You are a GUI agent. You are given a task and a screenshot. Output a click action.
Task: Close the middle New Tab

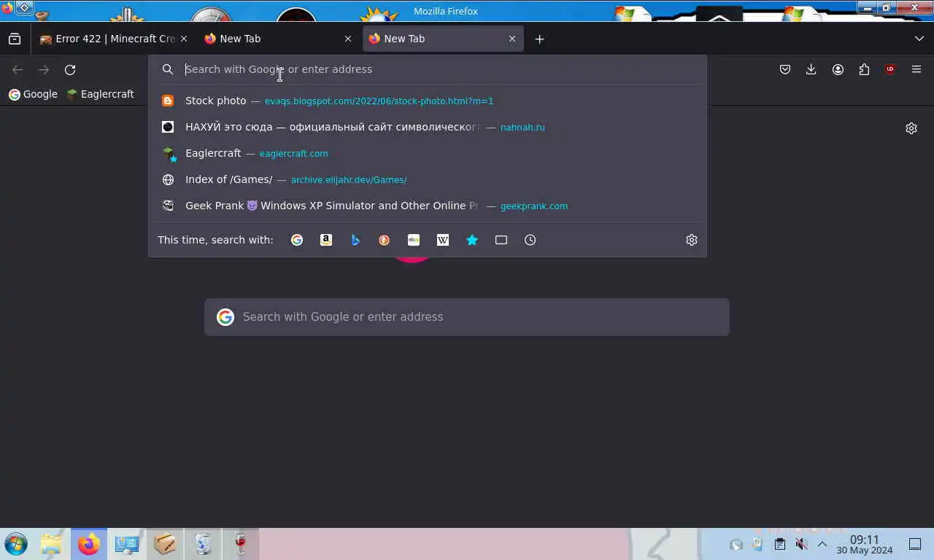[x=348, y=39]
